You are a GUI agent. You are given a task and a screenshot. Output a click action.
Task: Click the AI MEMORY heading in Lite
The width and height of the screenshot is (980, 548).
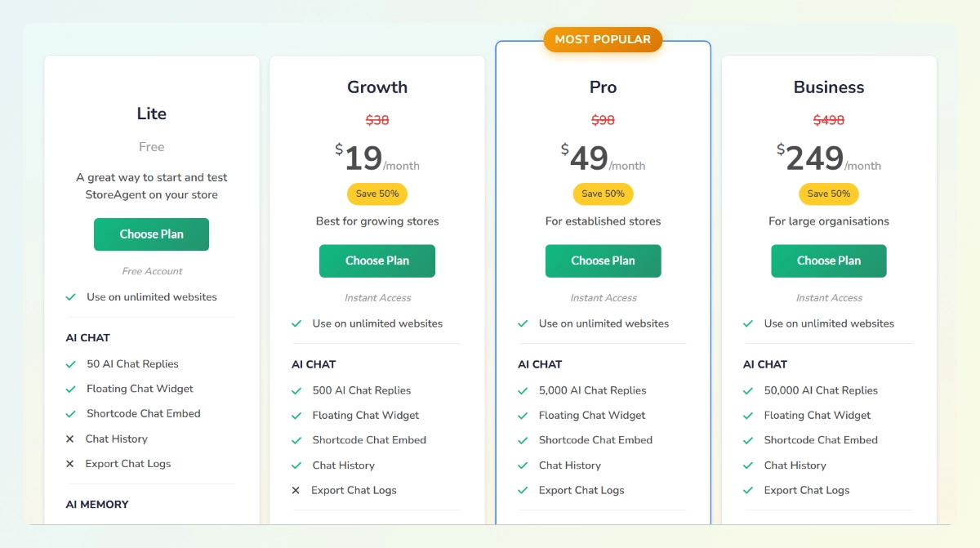click(x=97, y=505)
